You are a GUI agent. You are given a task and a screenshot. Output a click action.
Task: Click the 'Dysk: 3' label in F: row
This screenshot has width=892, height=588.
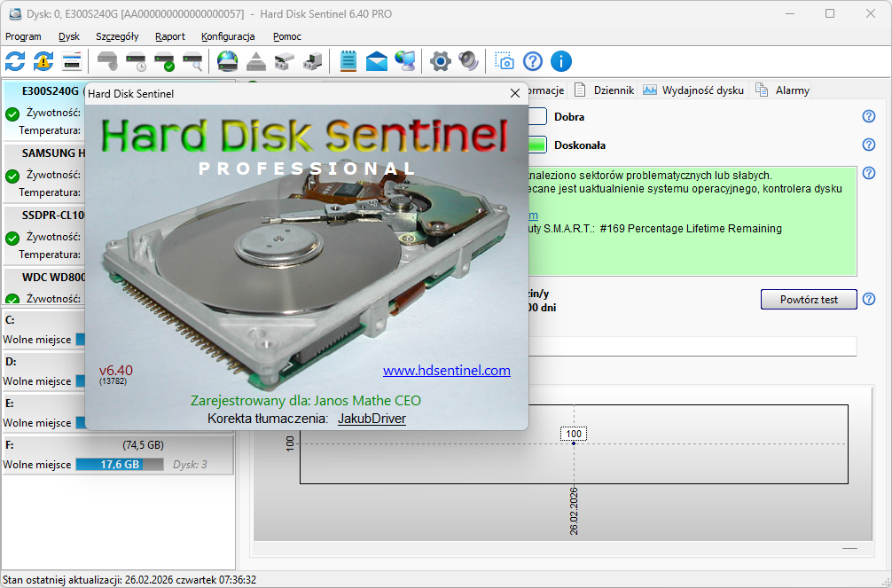(x=190, y=465)
